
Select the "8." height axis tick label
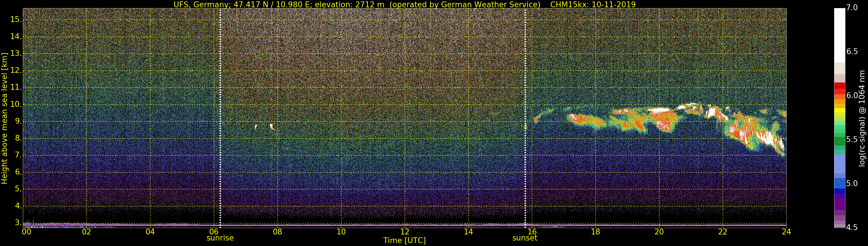tap(18, 138)
